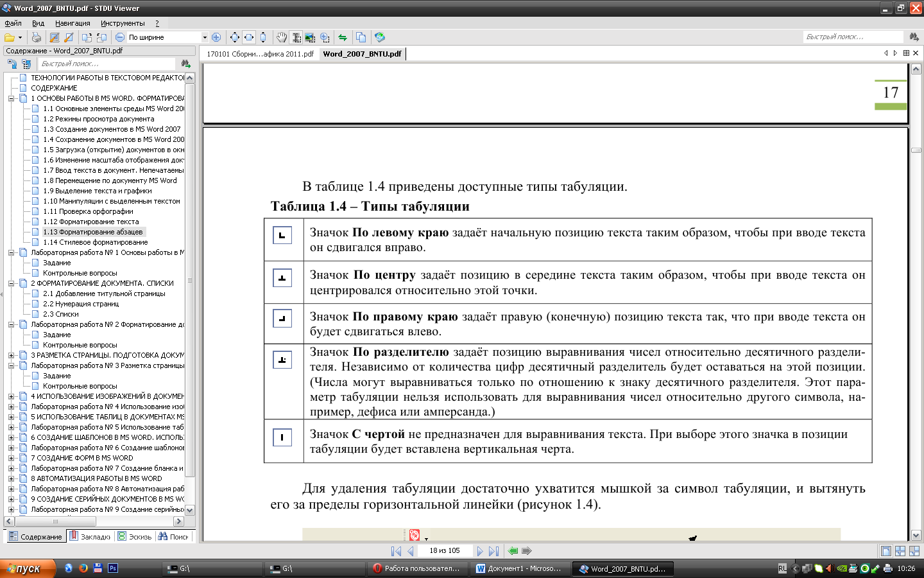Viewport: 924px width, 578px height.
Task: Open '1.2 Режимы просмотра документа' entry
Action: pos(99,119)
